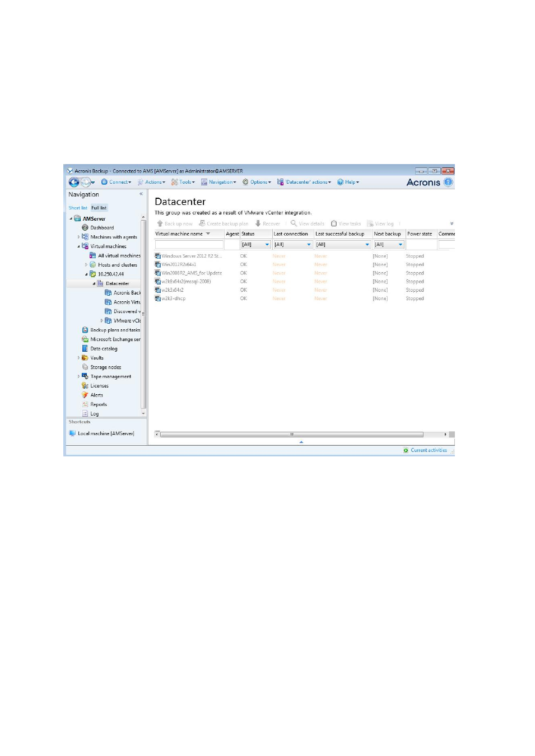Open the Navigation menu in toolbar
The height and width of the screenshot is (756, 535).
click(218, 182)
